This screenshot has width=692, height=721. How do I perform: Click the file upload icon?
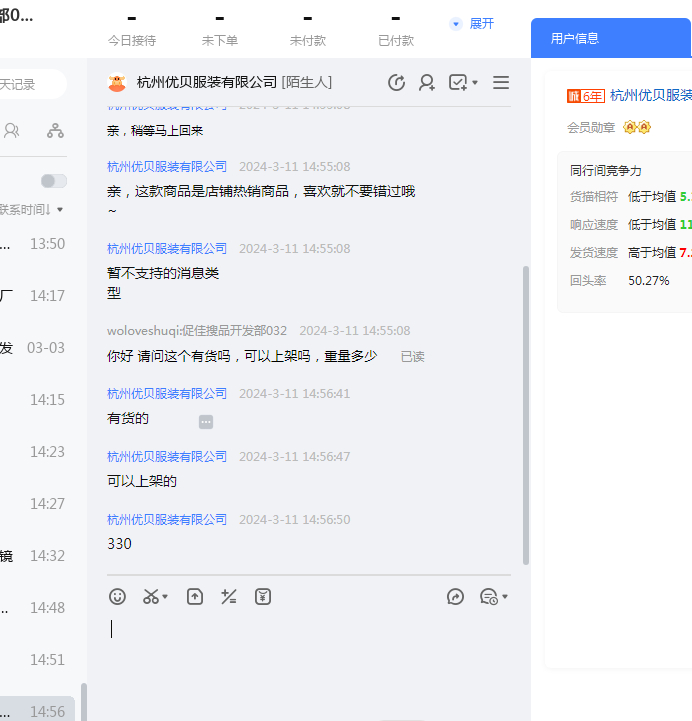point(195,597)
